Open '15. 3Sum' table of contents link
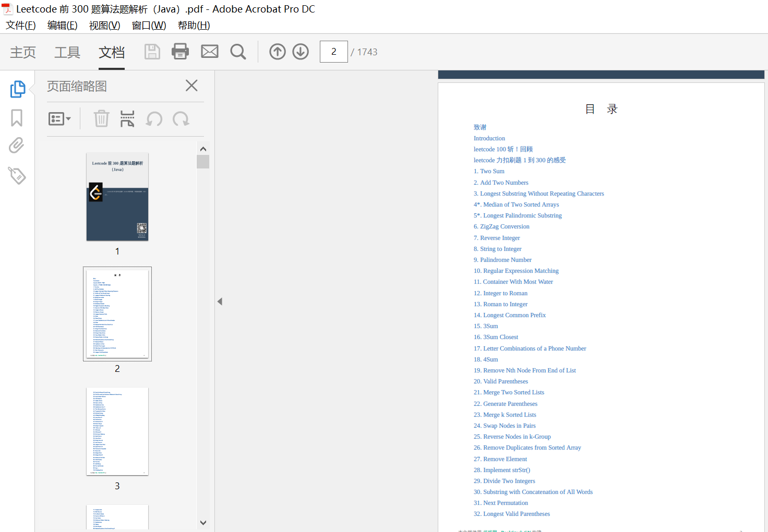Image resolution: width=768 pixels, height=532 pixels. [486, 326]
